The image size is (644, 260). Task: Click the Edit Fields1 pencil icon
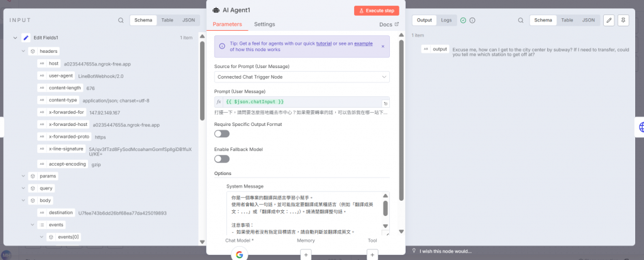[x=26, y=37]
